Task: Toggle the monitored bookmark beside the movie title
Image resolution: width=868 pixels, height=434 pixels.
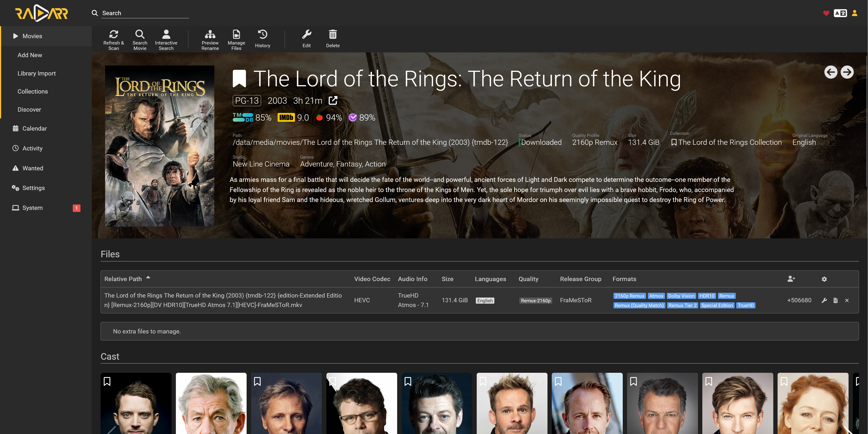Action: 239,78
